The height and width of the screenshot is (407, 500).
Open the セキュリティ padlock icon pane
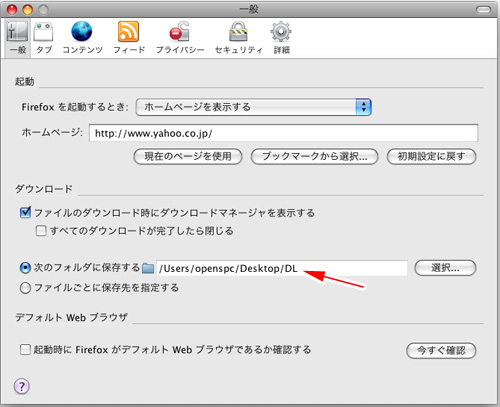tap(238, 31)
